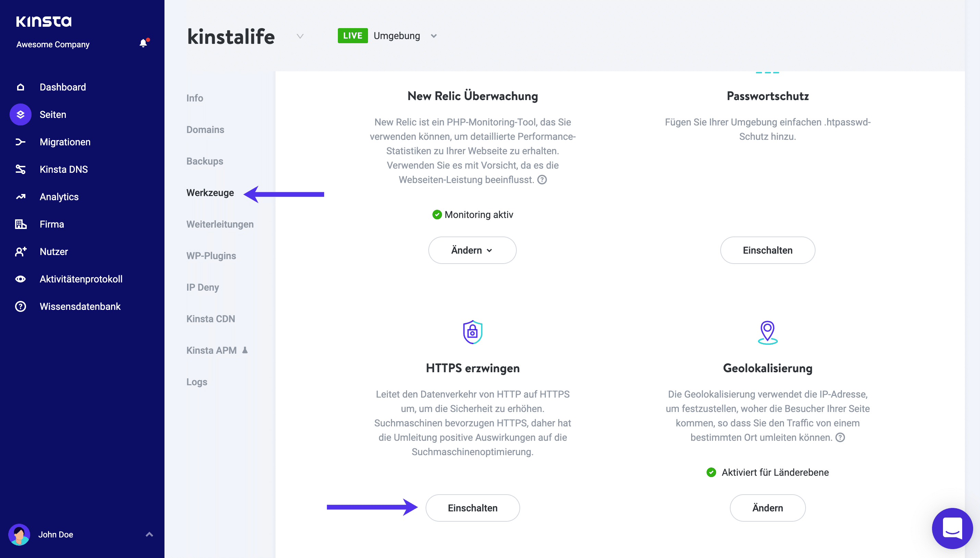
Task: Click the John Doe user profile area
Action: (82, 534)
